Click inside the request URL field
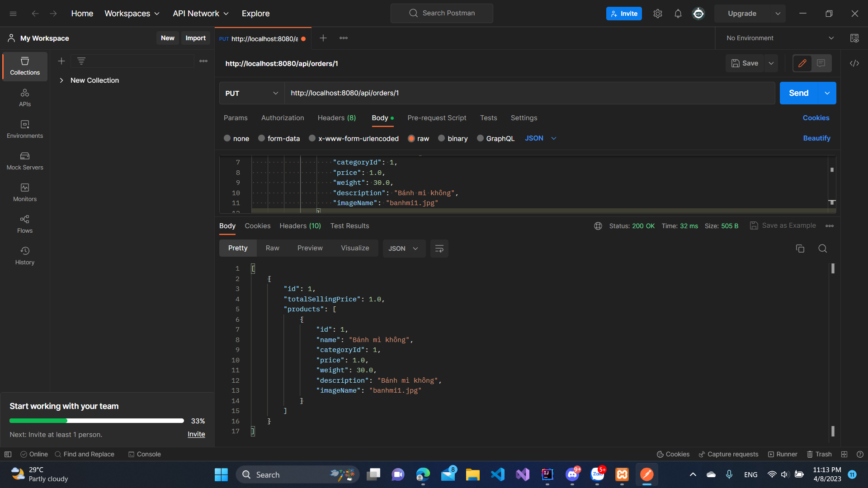Image resolution: width=868 pixels, height=488 pixels. tap(452, 93)
